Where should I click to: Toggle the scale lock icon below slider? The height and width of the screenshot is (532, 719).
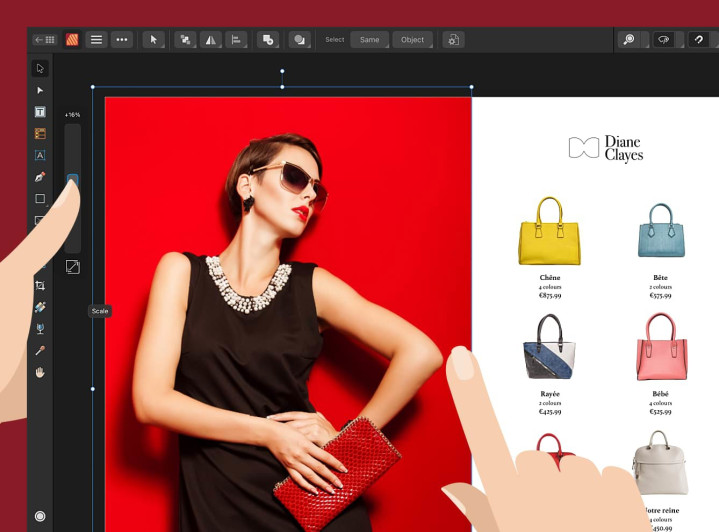pos(72,266)
